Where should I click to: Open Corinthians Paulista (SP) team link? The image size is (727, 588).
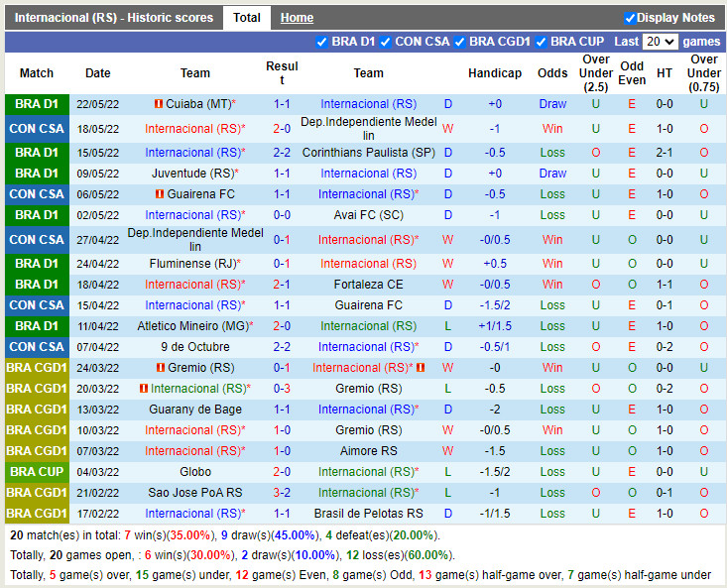pos(368,153)
